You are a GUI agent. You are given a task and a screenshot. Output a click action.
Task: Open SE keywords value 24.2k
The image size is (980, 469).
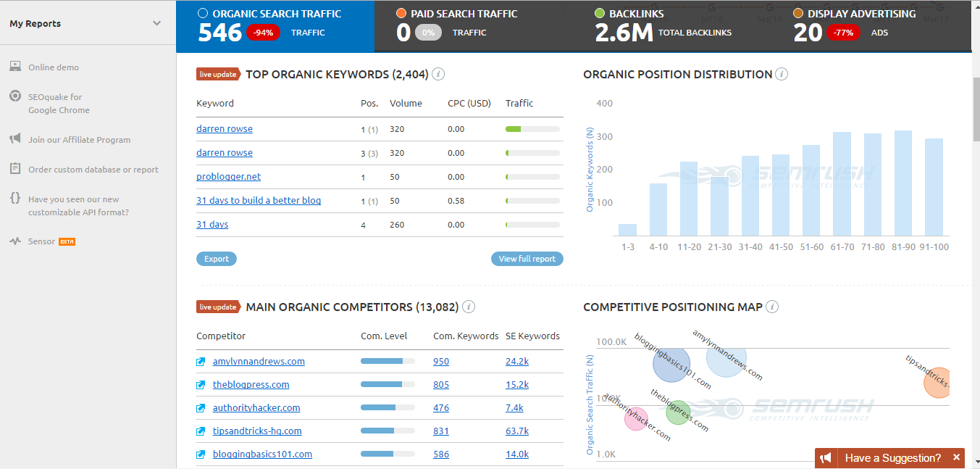click(517, 362)
